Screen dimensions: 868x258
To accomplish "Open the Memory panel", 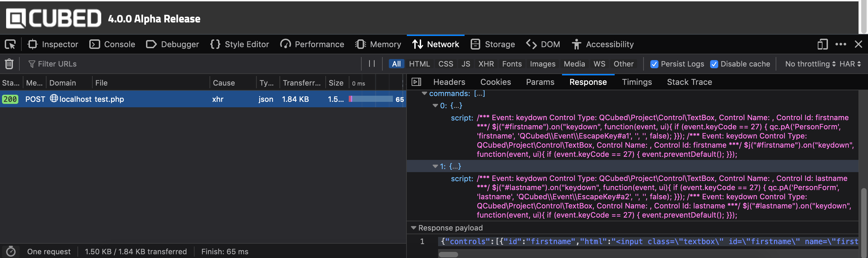I will point(378,44).
